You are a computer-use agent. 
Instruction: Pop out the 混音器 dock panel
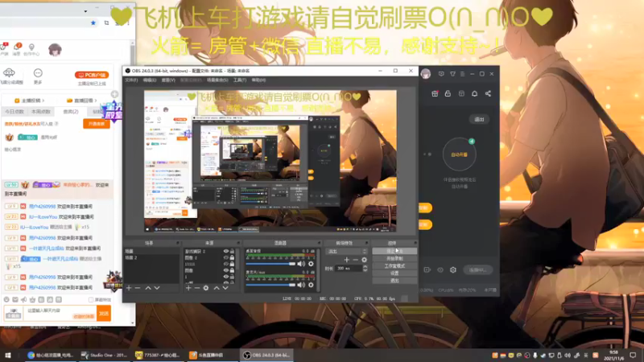(x=319, y=243)
